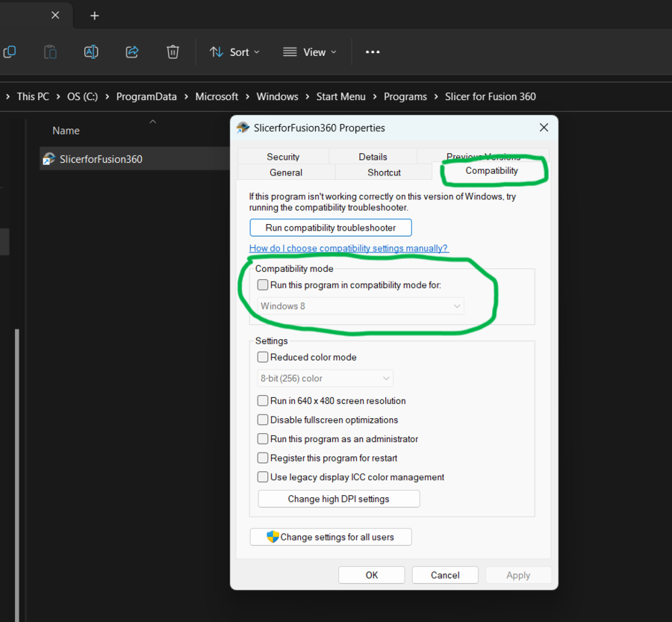Click the Share icon in Explorer toolbar
Screen dimensions: 672x622
[132, 52]
